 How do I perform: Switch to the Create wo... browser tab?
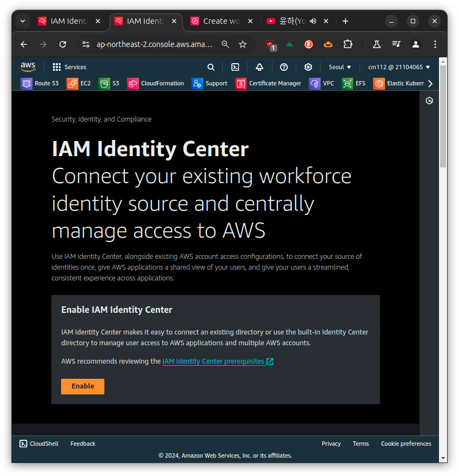pos(222,21)
